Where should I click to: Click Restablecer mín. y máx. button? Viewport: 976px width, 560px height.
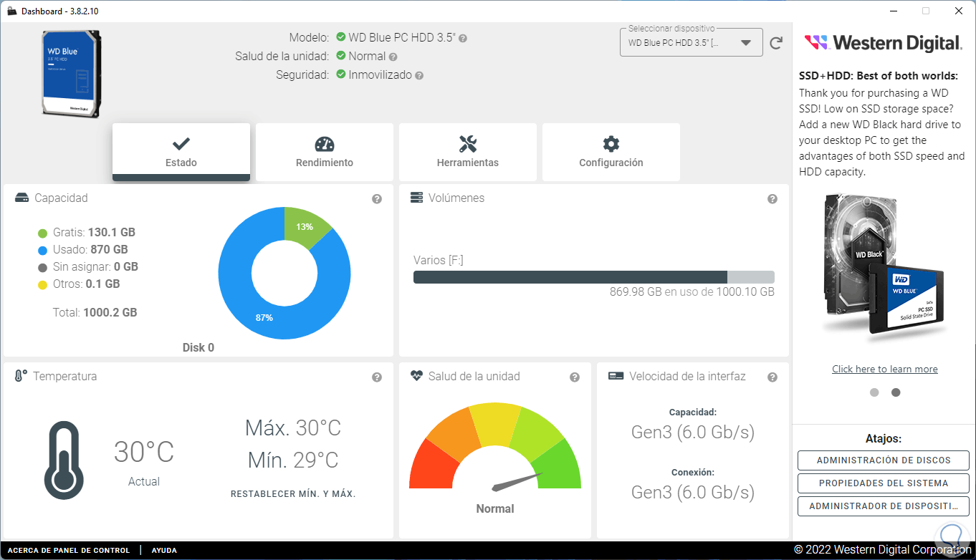pos(293,494)
